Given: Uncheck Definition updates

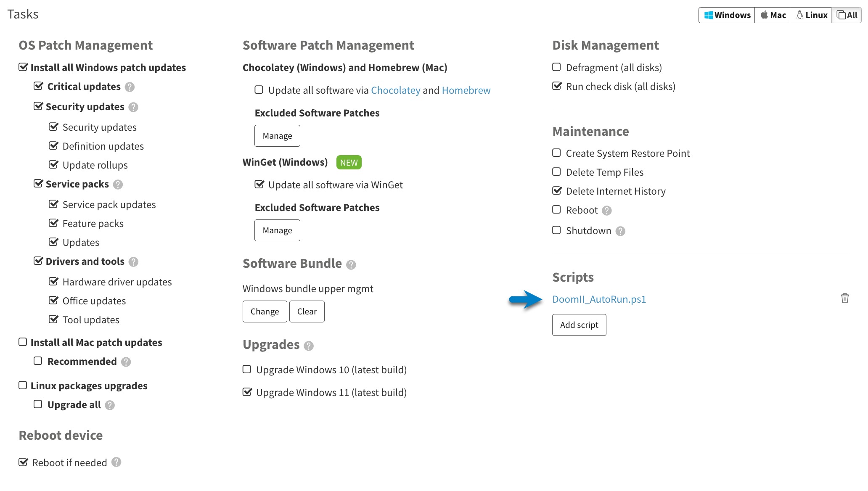Looking at the screenshot, I should [53, 146].
